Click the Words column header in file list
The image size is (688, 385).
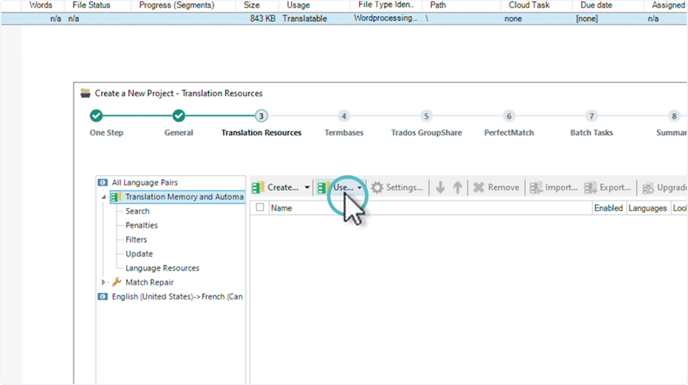(x=40, y=5)
